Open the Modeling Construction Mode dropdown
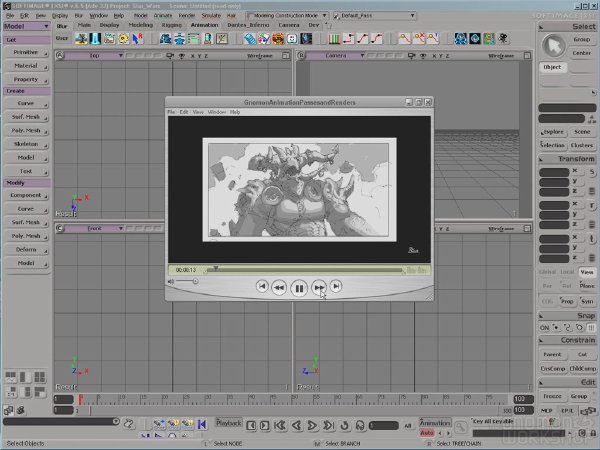This screenshot has height=450, width=600. (x=287, y=16)
